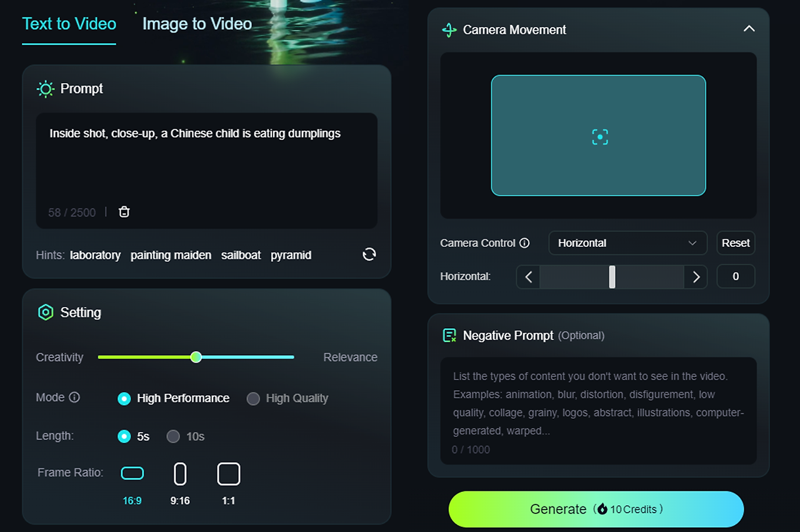Open the Camera Control Horizontal dropdown
The image size is (800, 532).
point(627,243)
